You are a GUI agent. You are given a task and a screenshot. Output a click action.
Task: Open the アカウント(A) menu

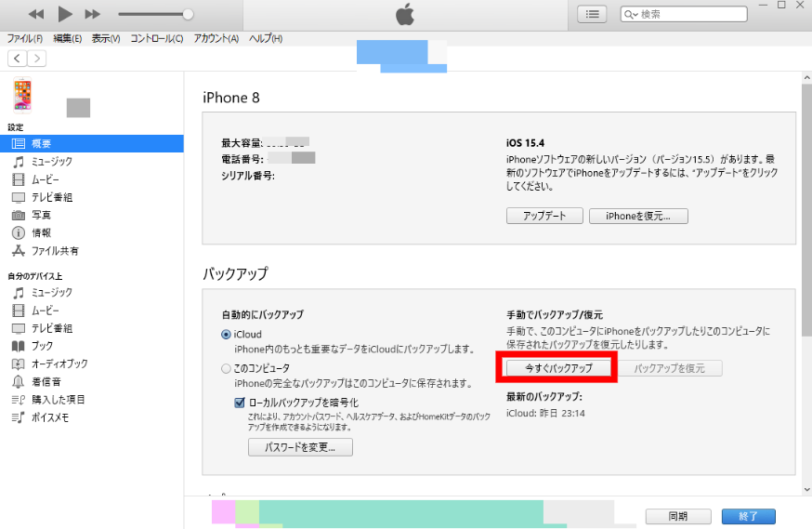216,38
